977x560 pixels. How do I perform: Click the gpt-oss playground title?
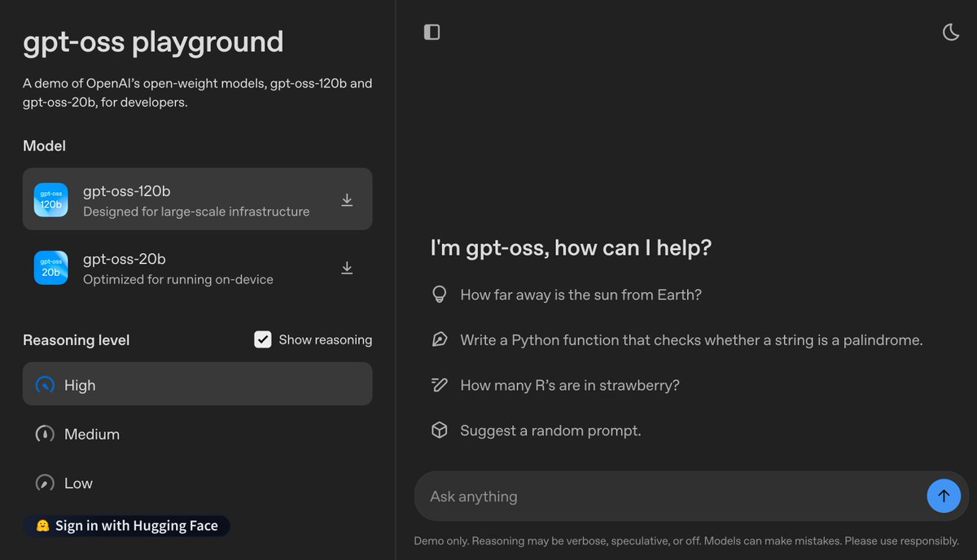point(153,42)
